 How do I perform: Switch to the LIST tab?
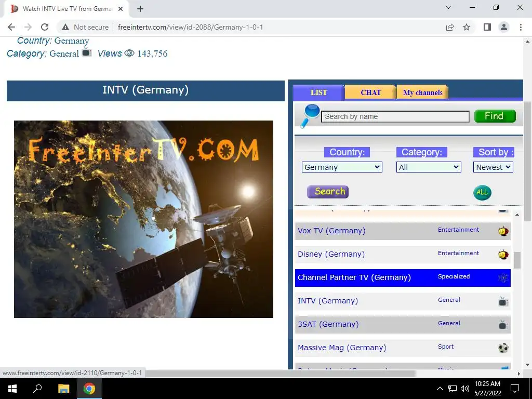(x=318, y=92)
